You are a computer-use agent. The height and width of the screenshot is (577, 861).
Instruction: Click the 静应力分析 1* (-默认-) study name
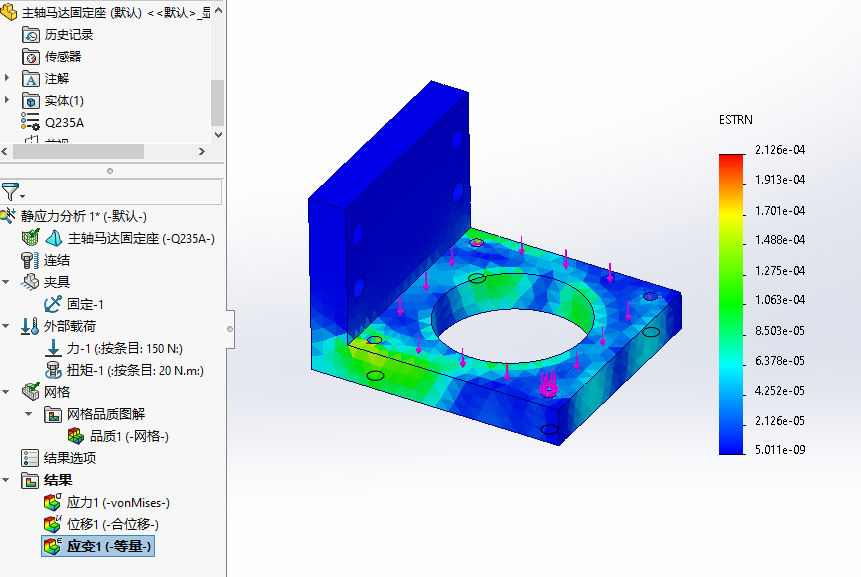[83, 216]
